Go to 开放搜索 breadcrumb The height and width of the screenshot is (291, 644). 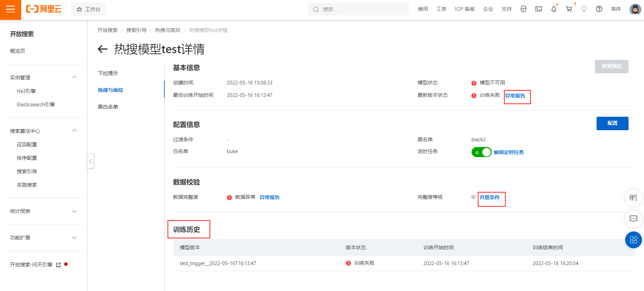(108, 30)
